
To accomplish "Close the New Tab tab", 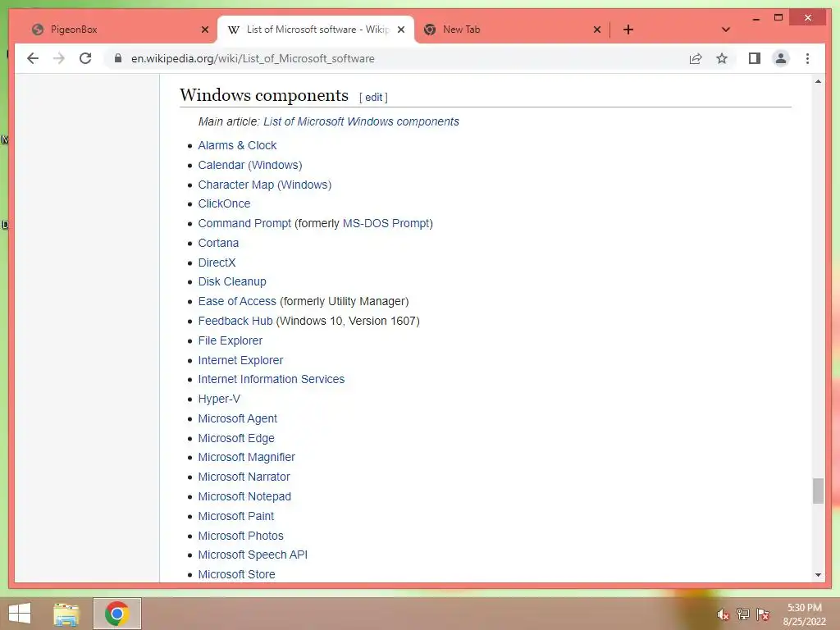I will (597, 30).
